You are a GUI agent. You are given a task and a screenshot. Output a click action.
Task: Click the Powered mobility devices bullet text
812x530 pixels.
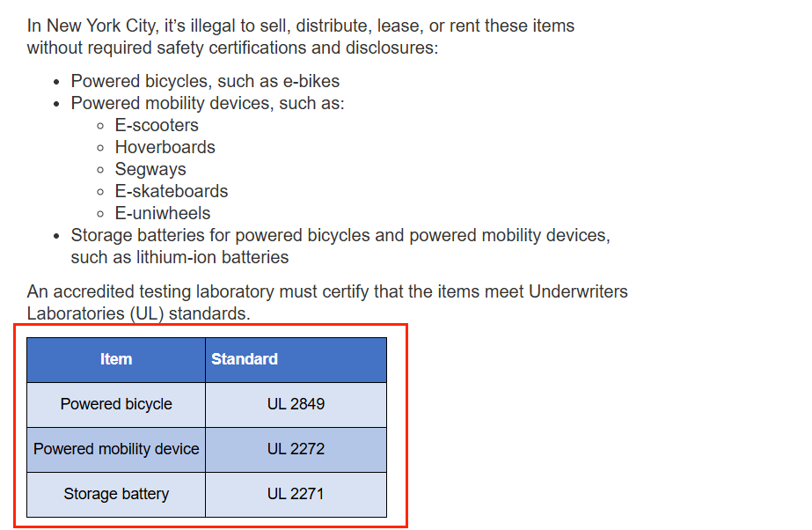pyautogui.click(x=207, y=103)
